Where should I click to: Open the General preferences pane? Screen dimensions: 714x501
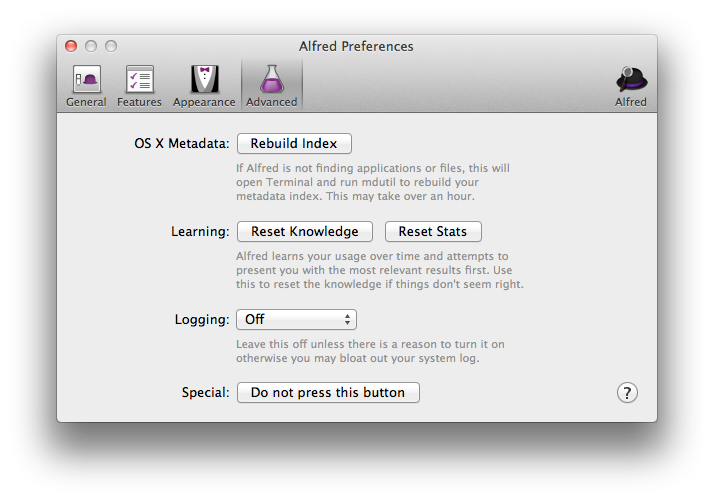86,86
